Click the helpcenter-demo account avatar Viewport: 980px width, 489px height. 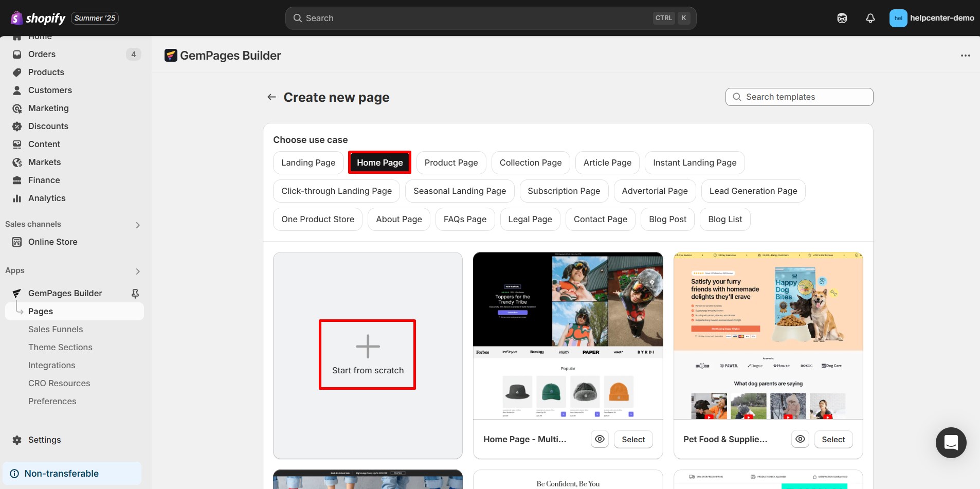tap(898, 18)
